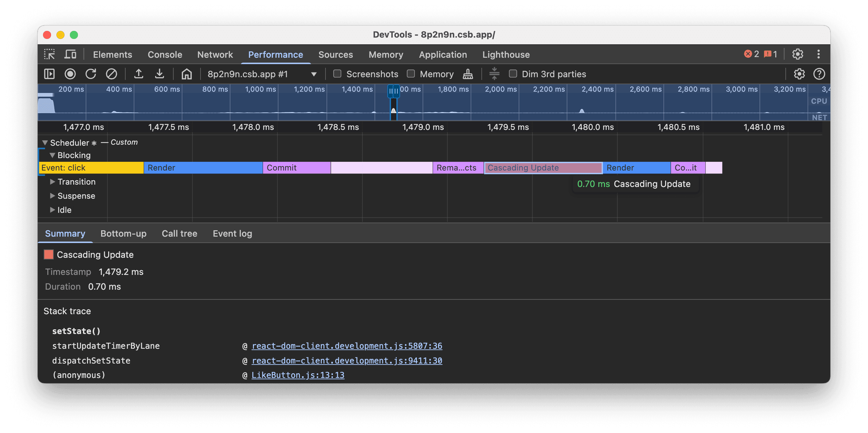The image size is (868, 433).
Task: Open DevTools settings gear in top bar
Action: click(x=797, y=54)
